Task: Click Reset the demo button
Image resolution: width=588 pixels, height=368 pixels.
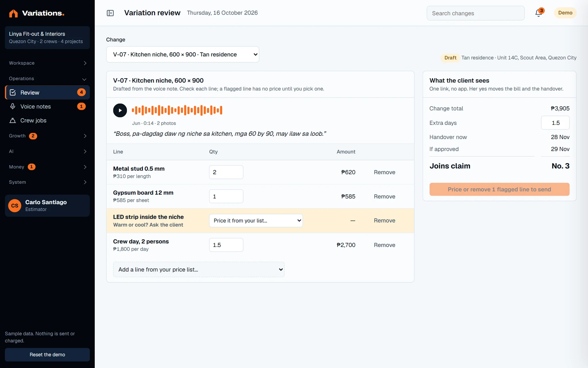Action: point(47,354)
